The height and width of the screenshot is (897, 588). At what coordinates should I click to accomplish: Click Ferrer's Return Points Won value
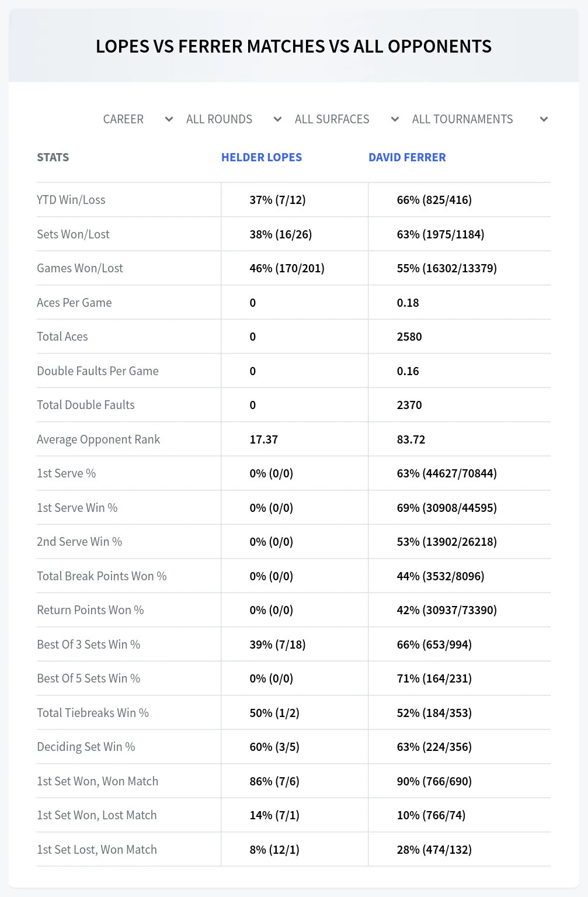click(447, 610)
